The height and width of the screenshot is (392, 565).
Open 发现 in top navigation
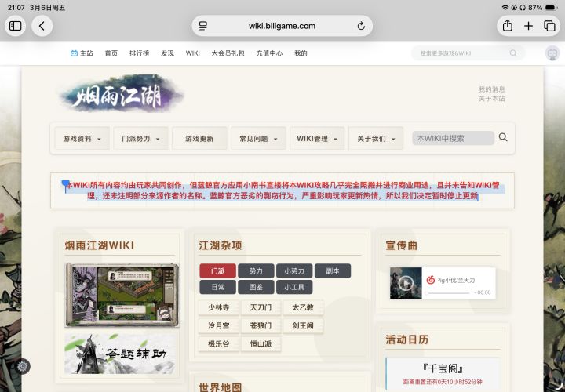tap(167, 53)
